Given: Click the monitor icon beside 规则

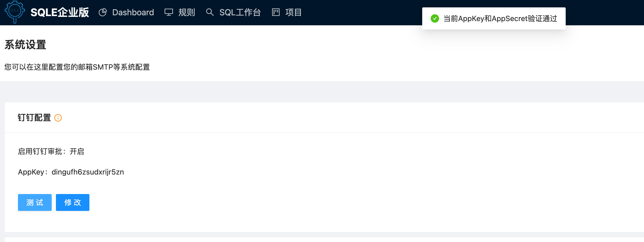Looking at the screenshot, I should pyautogui.click(x=169, y=12).
